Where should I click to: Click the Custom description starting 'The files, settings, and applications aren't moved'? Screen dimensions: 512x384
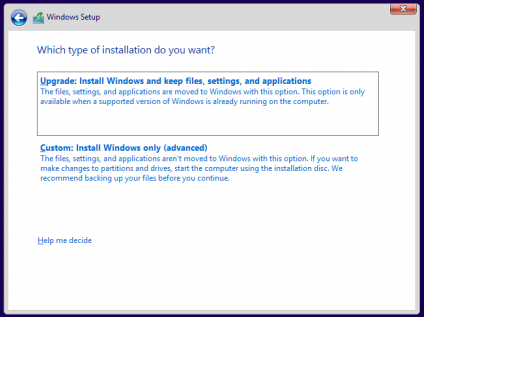199,168
